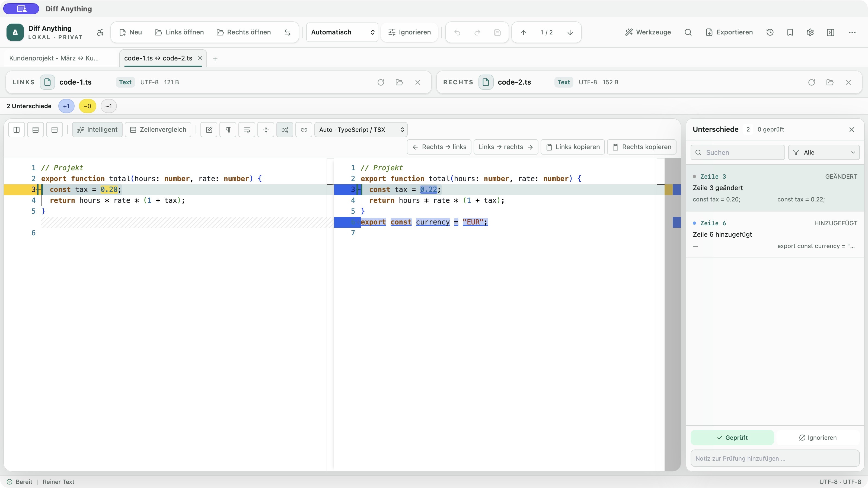Toggle Zeilenvergleich mode
Viewport: 868px width, 488px height.
(x=158, y=130)
